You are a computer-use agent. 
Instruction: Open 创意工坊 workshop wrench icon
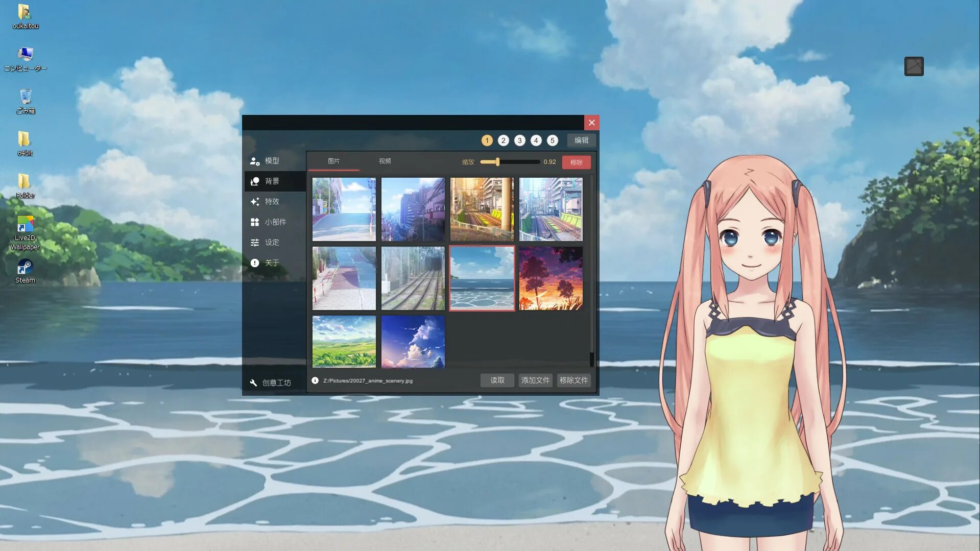(253, 383)
